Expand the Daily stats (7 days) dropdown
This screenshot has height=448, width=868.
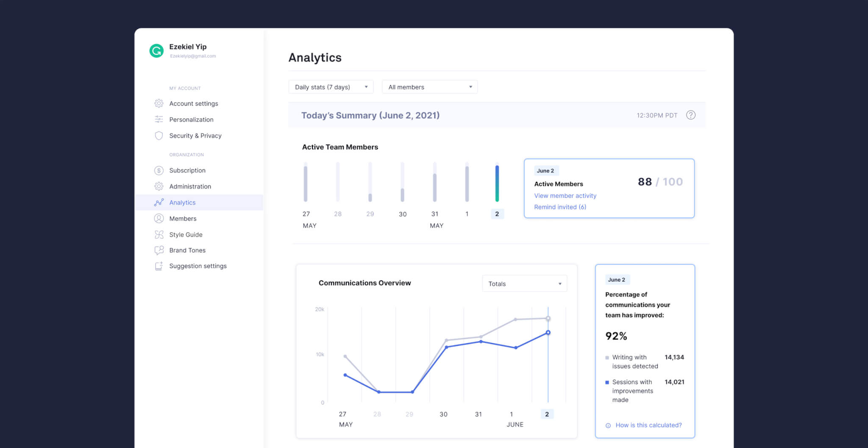331,87
